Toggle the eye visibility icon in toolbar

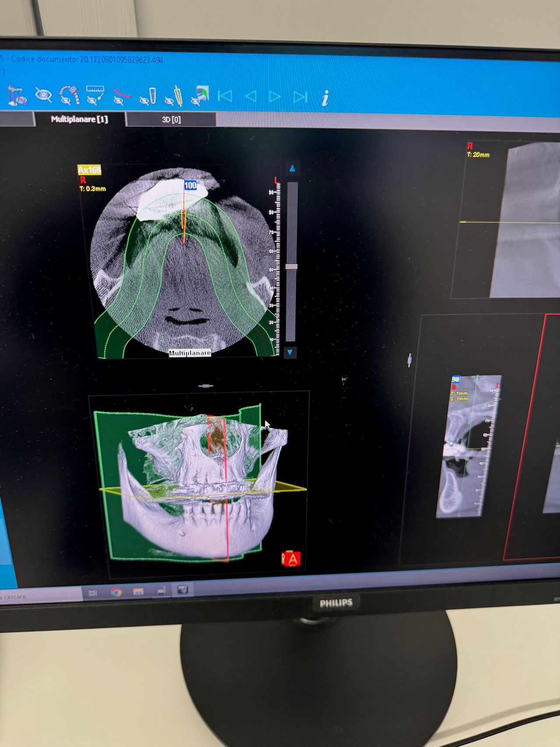[43, 95]
